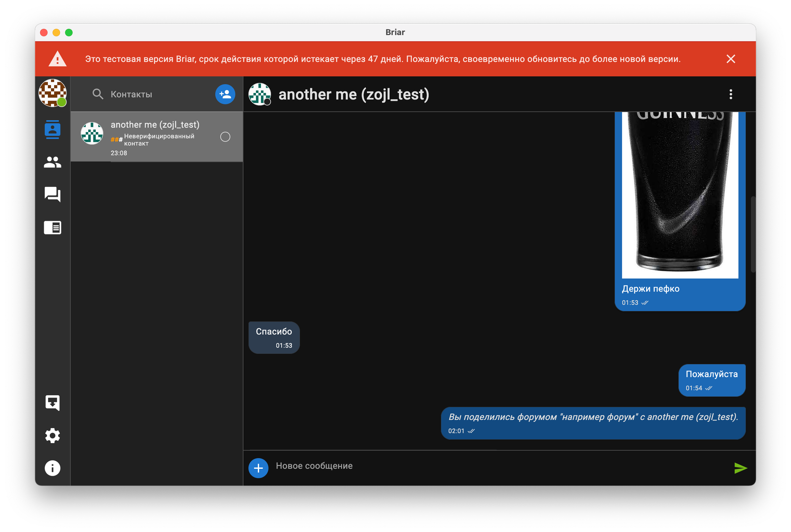
Task: Open the Guinness glass image
Action: tap(680, 194)
